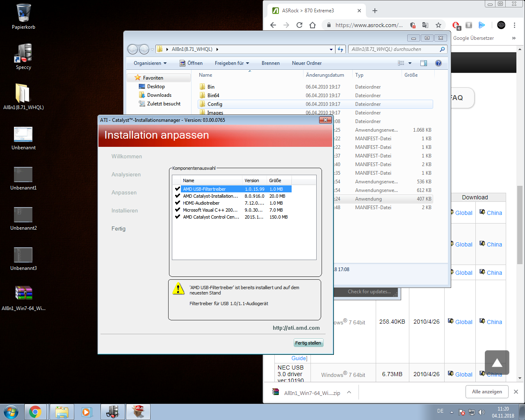
Task: Select Downloads under Favoriten in Explorer
Action: [155, 95]
